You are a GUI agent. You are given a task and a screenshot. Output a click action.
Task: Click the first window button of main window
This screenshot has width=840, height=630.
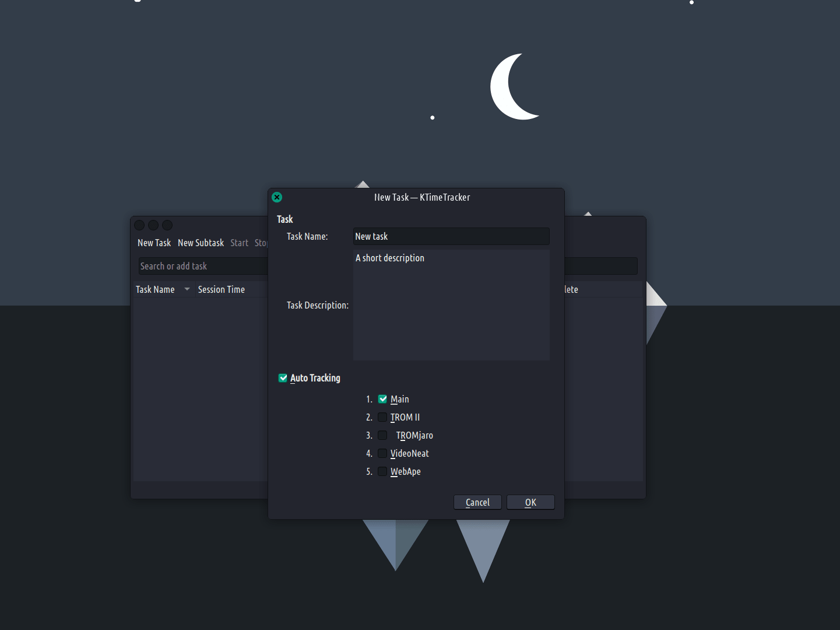[x=139, y=225]
